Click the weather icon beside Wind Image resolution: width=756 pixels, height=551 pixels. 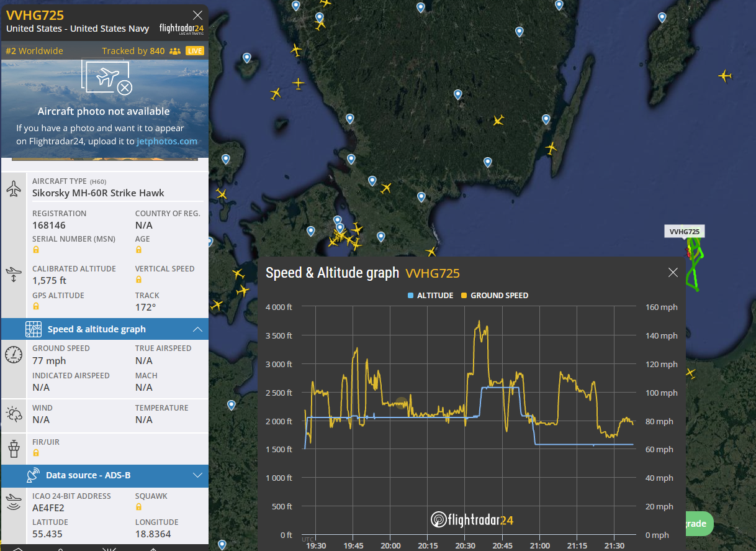click(x=14, y=414)
